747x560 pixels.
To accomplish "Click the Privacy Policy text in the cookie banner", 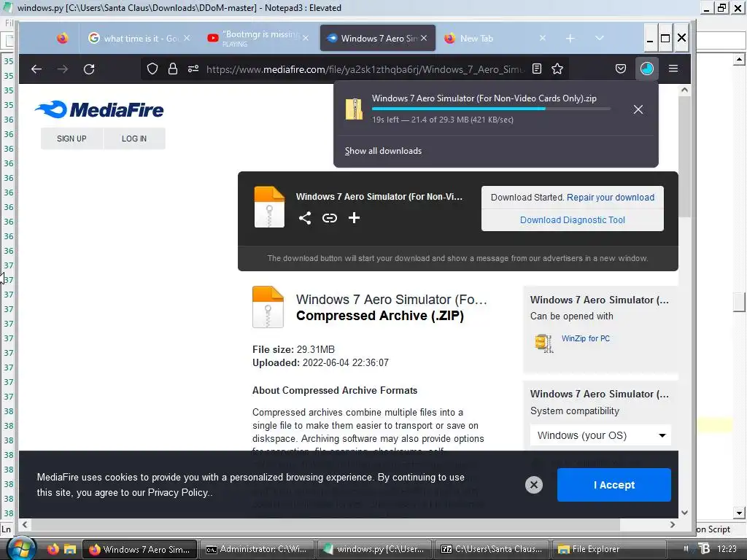I will 177,492.
